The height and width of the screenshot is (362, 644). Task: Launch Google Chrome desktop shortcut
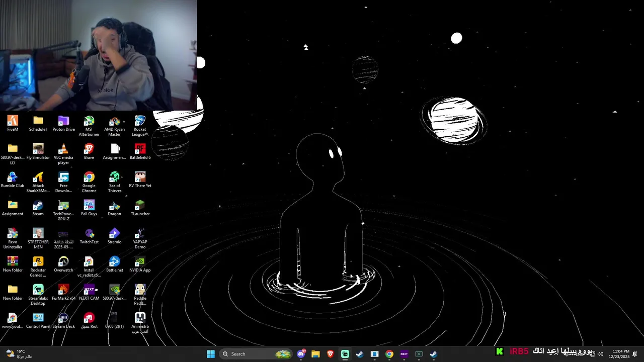coord(89,183)
